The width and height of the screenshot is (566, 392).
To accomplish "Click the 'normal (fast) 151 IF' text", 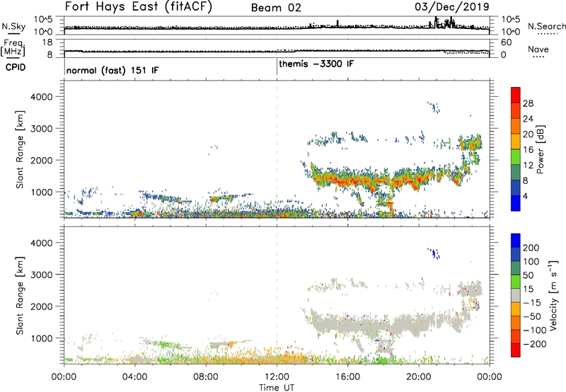I will (112, 71).
